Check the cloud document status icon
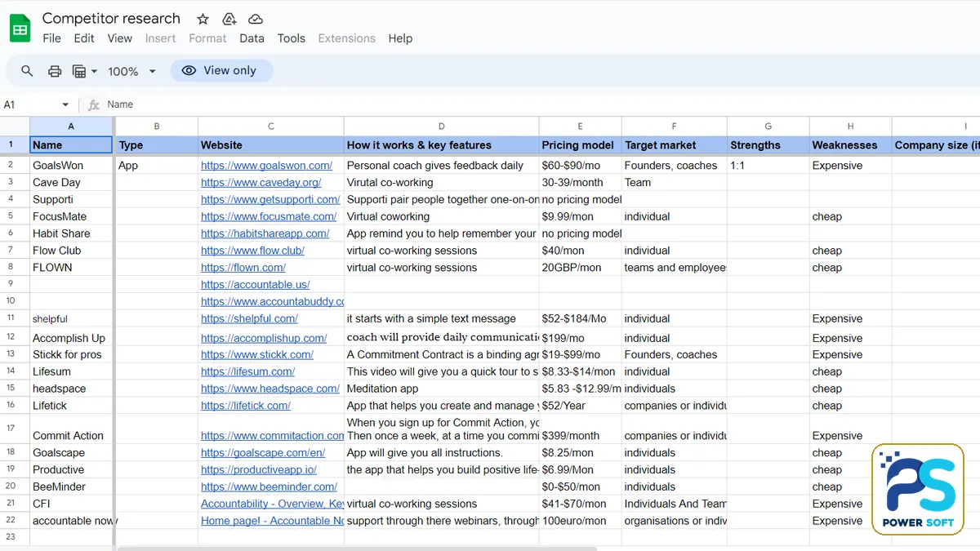This screenshot has width=980, height=551. 256,19
